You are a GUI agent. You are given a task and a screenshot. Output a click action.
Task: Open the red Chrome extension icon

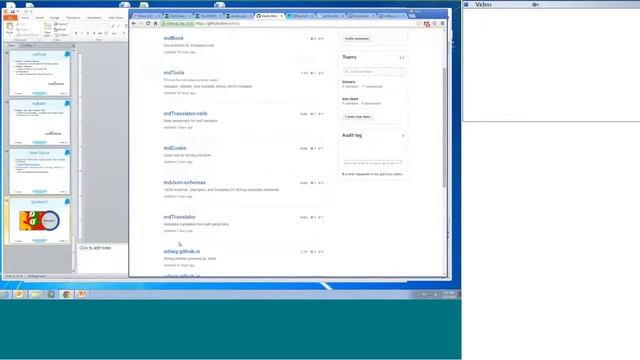click(427, 24)
